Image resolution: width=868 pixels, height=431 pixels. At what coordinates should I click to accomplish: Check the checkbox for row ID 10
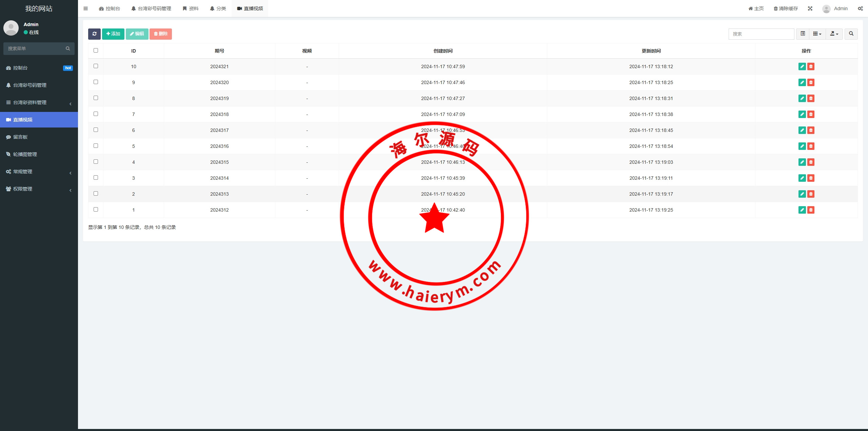96,66
